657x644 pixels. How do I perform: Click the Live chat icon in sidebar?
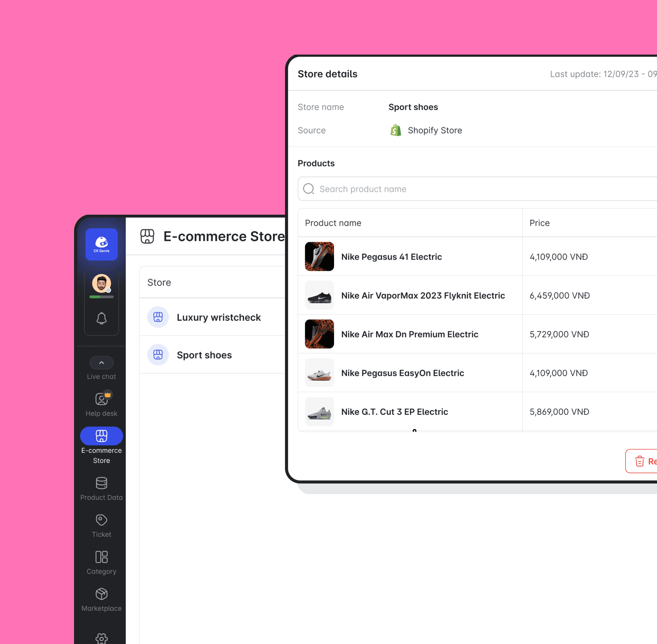pyautogui.click(x=101, y=362)
